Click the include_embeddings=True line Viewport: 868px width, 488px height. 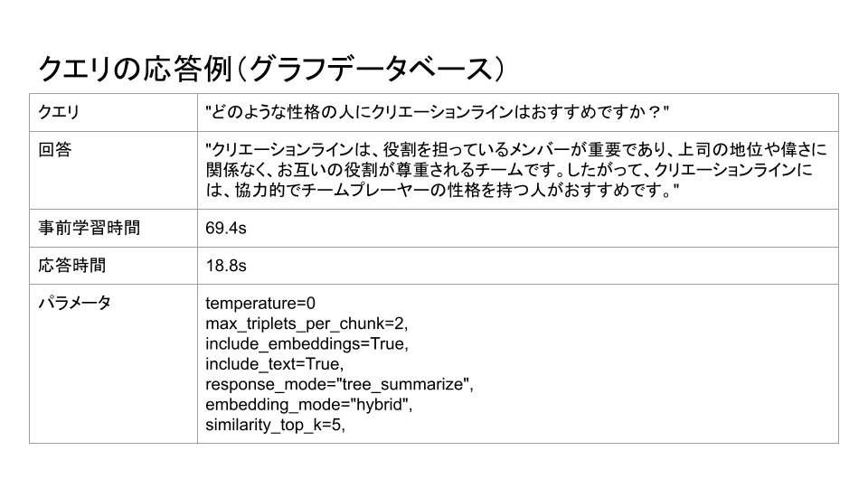pyautogui.click(x=307, y=344)
